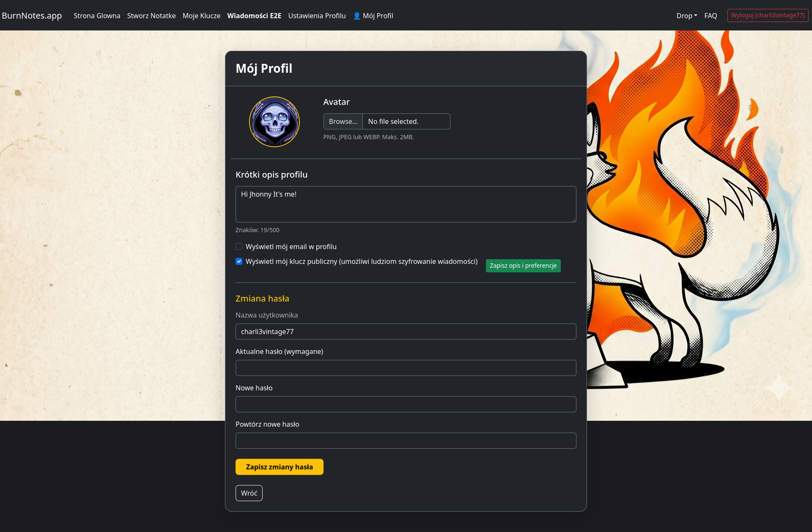The width and height of the screenshot is (812, 532).
Task: Click Zapisz zmiany hasła button
Action: point(280,467)
